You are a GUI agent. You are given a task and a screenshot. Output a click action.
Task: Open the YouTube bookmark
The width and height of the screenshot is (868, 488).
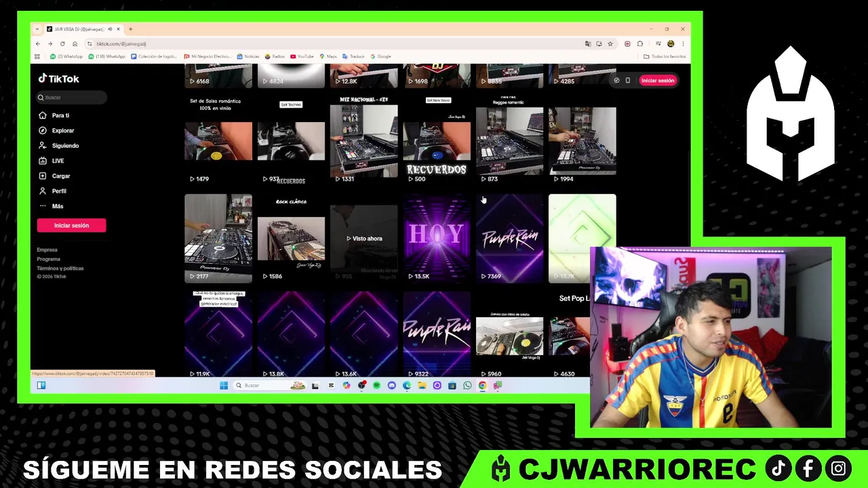click(302, 56)
